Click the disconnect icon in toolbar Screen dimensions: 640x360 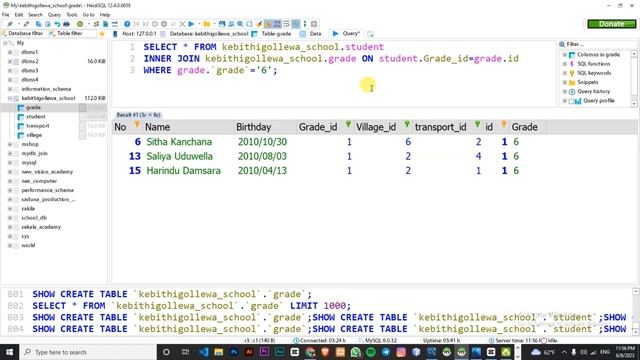[26, 24]
